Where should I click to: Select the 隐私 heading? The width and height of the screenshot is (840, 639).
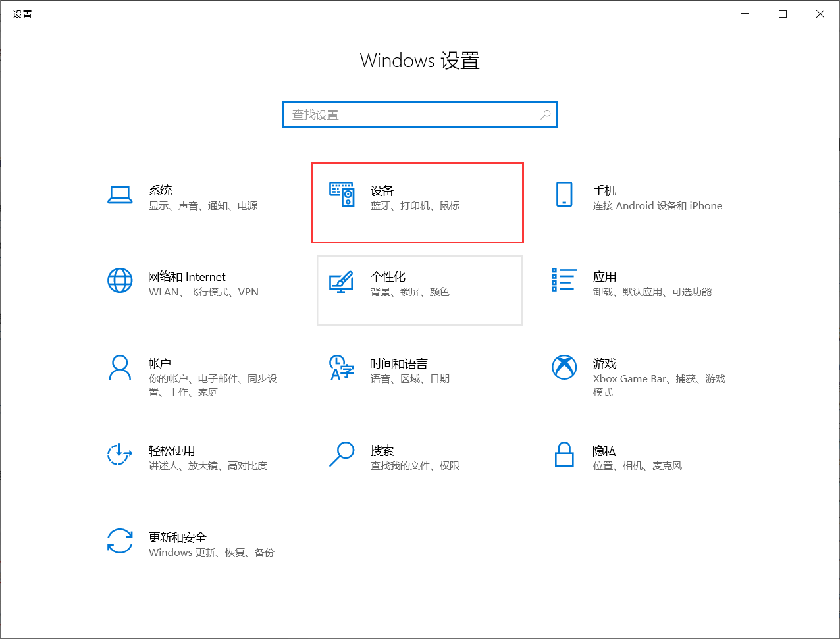[x=604, y=451]
